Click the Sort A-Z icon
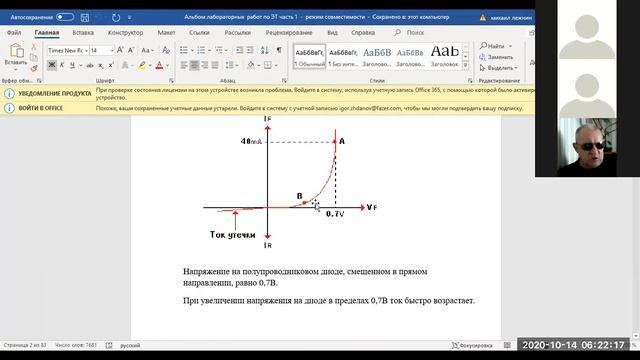Screen dimensions: 640x360 264,50
